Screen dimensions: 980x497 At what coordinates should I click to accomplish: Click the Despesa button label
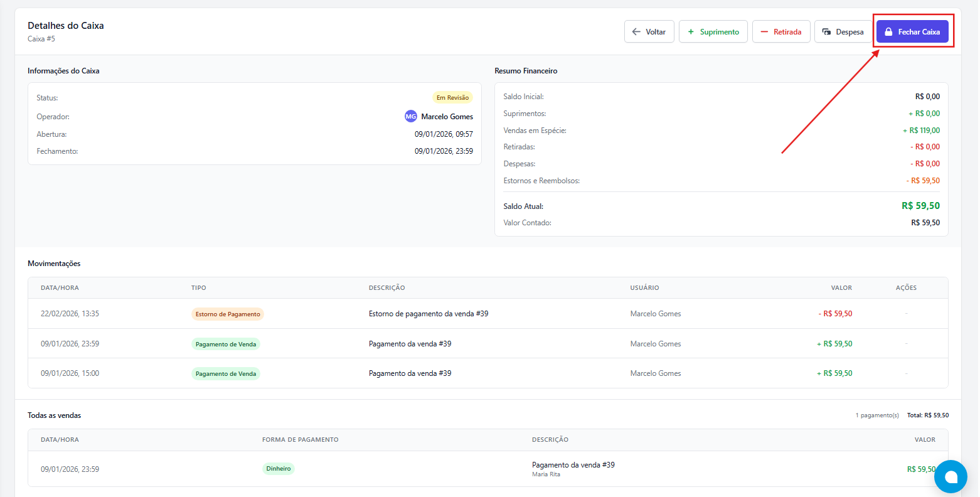point(850,32)
